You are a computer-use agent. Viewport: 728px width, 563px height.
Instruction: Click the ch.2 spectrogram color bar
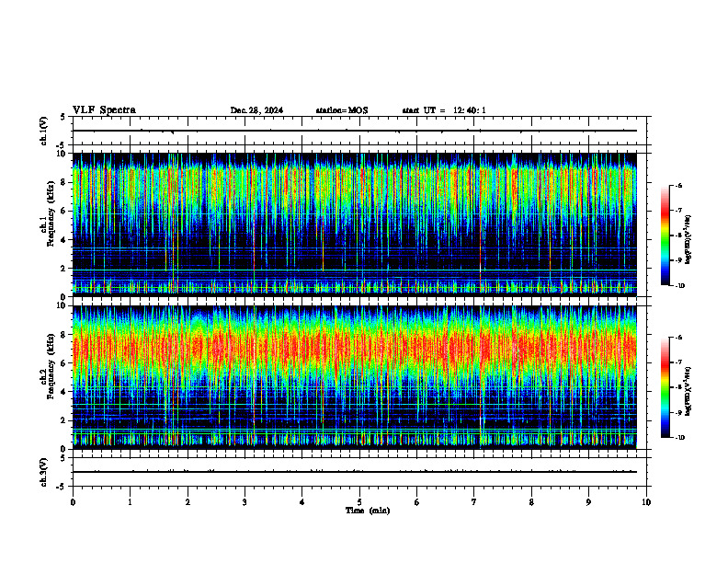pos(665,387)
